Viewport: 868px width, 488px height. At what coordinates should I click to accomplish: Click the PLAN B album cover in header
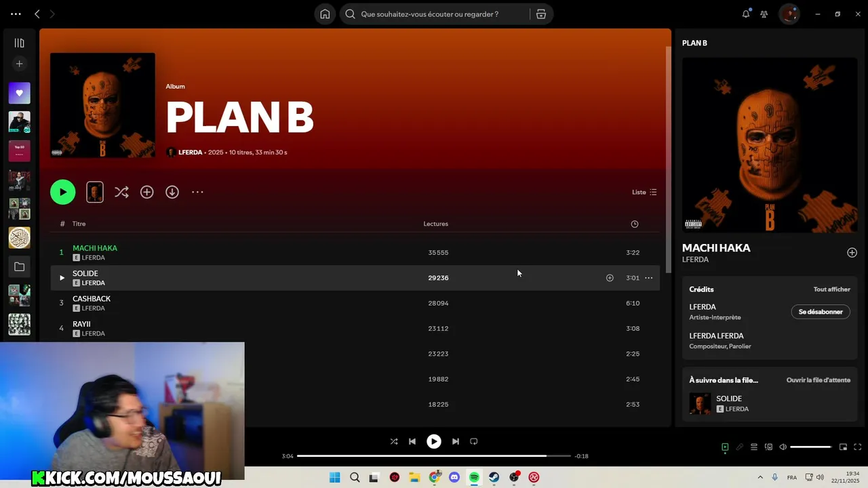click(102, 105)
